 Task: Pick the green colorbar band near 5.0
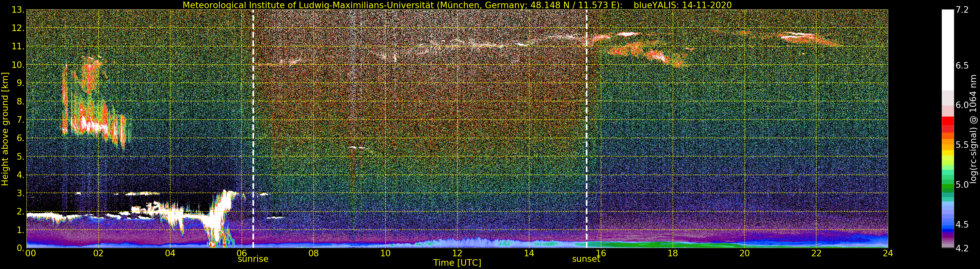pyautogui.click(x=948, y=186)
